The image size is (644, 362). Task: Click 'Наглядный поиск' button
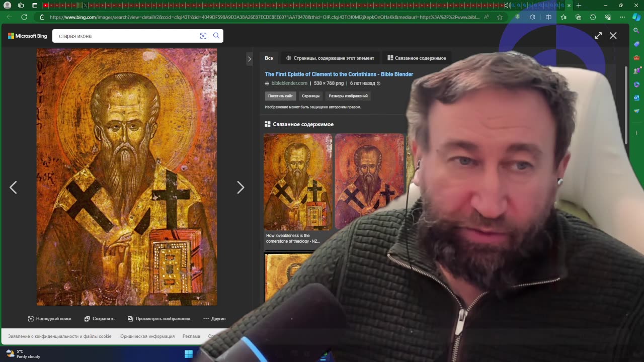pyautogui.click(x=50, y=318)
